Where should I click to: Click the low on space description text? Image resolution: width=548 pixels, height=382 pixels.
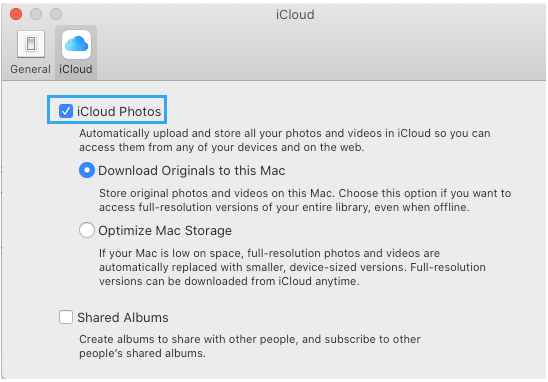coord(292,267)
